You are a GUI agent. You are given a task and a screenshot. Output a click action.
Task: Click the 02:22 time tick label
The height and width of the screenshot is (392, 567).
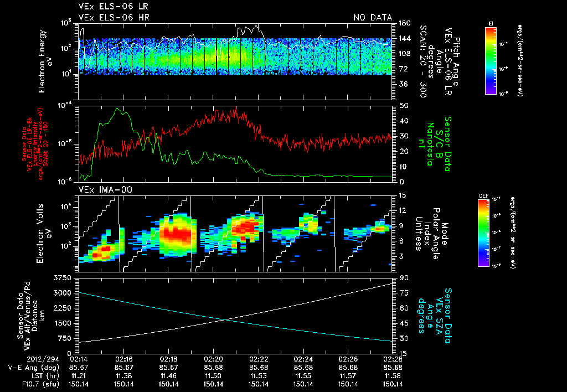tap(258, 359)
